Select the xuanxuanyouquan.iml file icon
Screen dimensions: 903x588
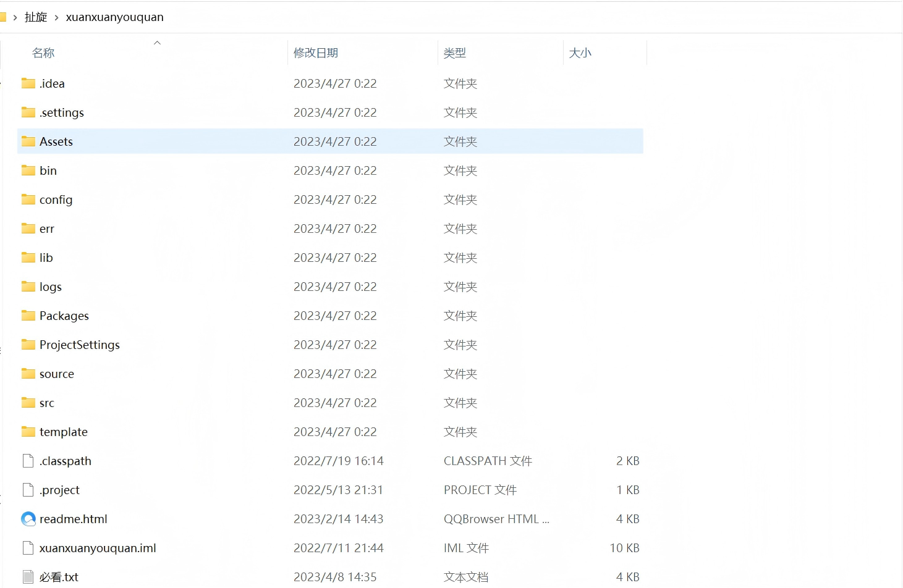(x=28, y=548)
